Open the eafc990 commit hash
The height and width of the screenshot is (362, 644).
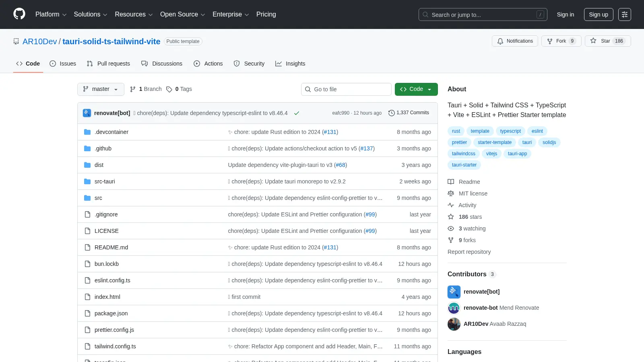point(341,113)
